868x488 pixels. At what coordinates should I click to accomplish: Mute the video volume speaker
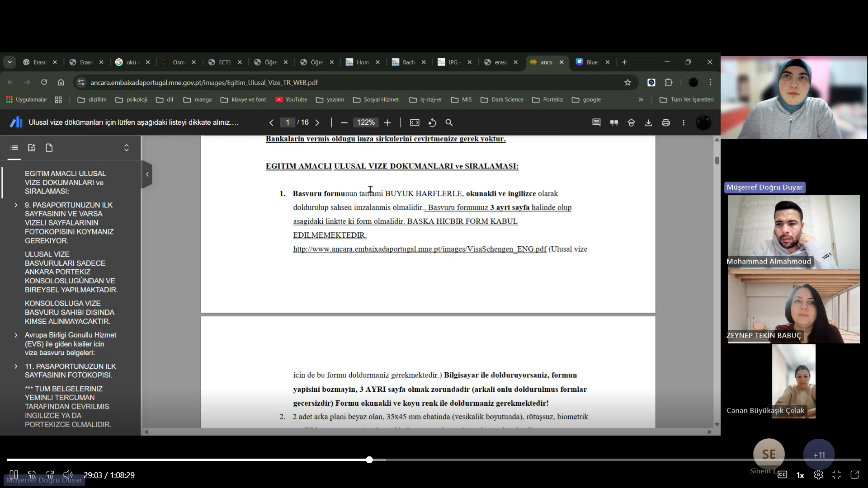click(68, 474)
